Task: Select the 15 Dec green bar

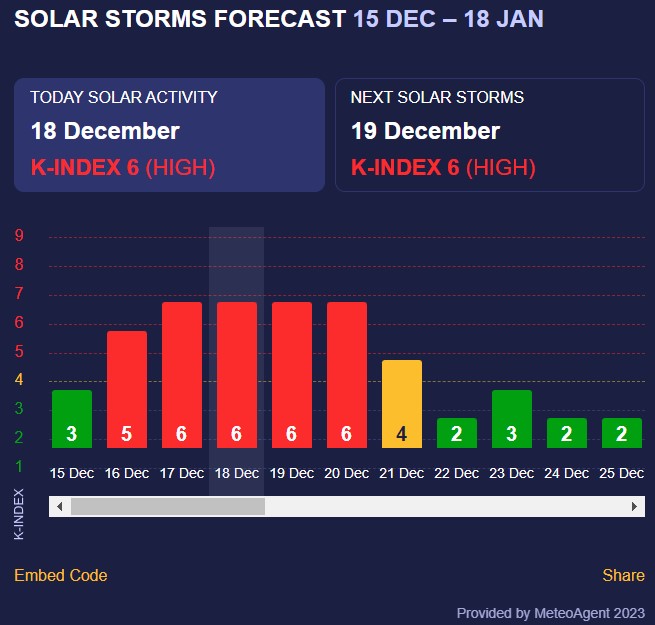Action: (x=72, y=419)
